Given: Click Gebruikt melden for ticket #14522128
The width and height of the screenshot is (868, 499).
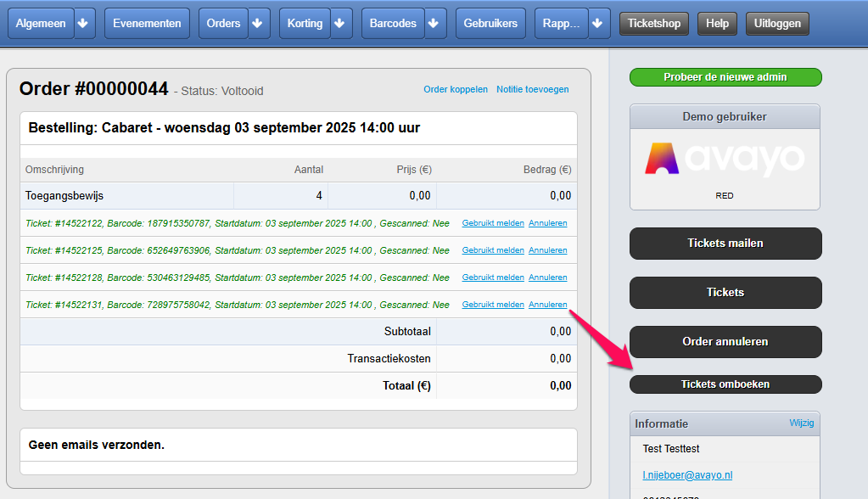Looking at the screenshot, I should [x=493, y=278].
